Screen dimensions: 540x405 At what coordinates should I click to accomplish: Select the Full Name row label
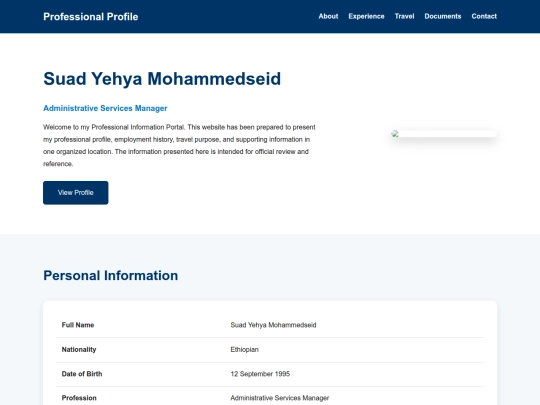(x=78, y=325)
